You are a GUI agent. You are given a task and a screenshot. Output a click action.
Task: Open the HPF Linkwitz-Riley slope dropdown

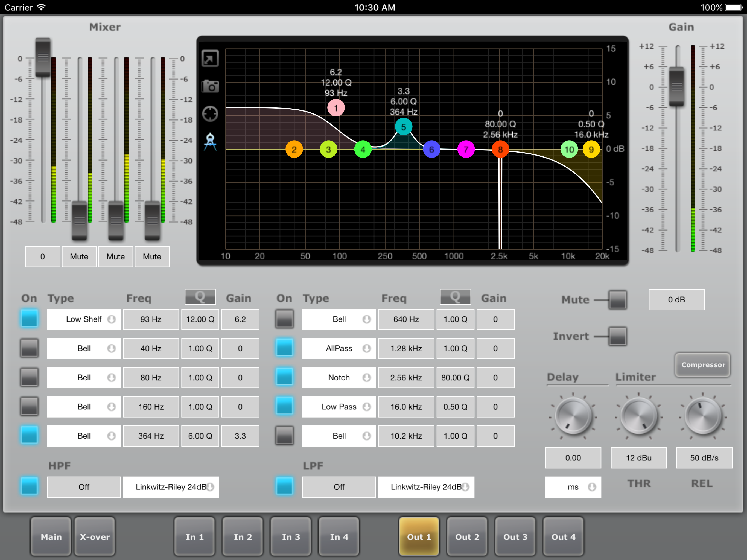tap(171, 487)
